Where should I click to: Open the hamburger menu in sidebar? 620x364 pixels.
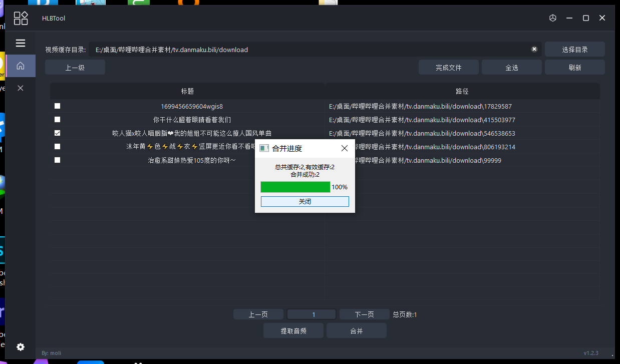point(21,43)
